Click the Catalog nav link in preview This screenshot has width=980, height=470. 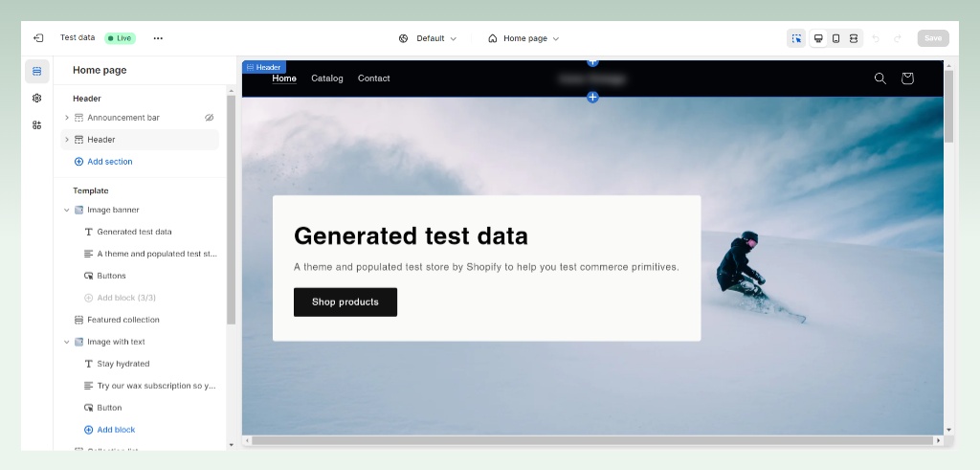pos(327,78)
